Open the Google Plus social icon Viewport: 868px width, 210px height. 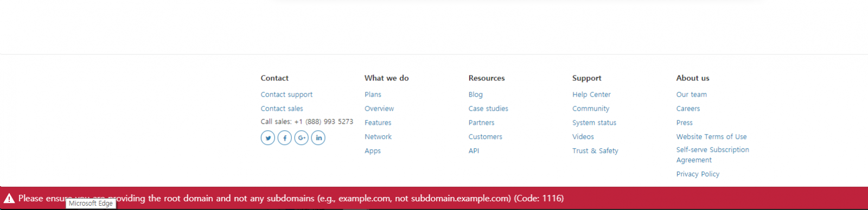pyautogui.click(x=302, y=138)
